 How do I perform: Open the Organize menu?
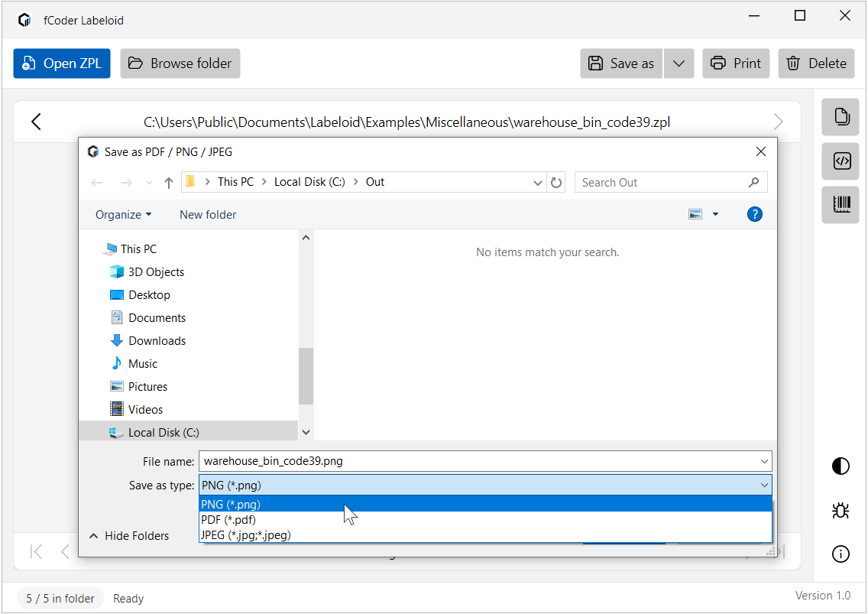124,214
